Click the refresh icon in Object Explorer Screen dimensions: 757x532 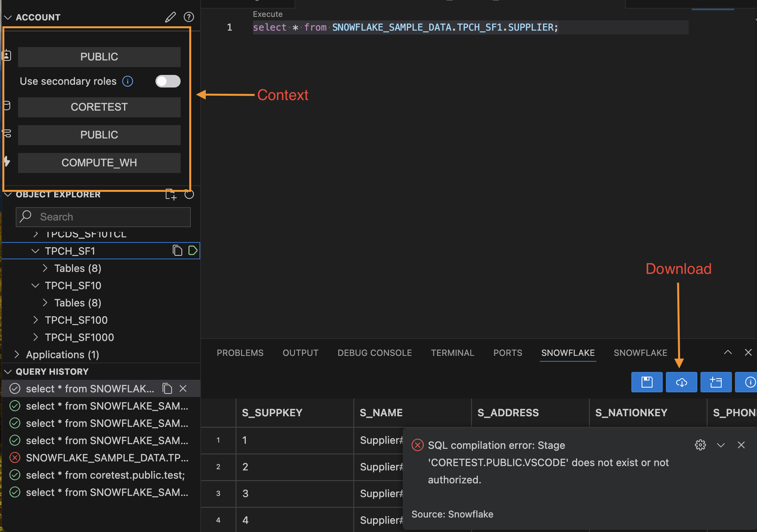[189, 195]
